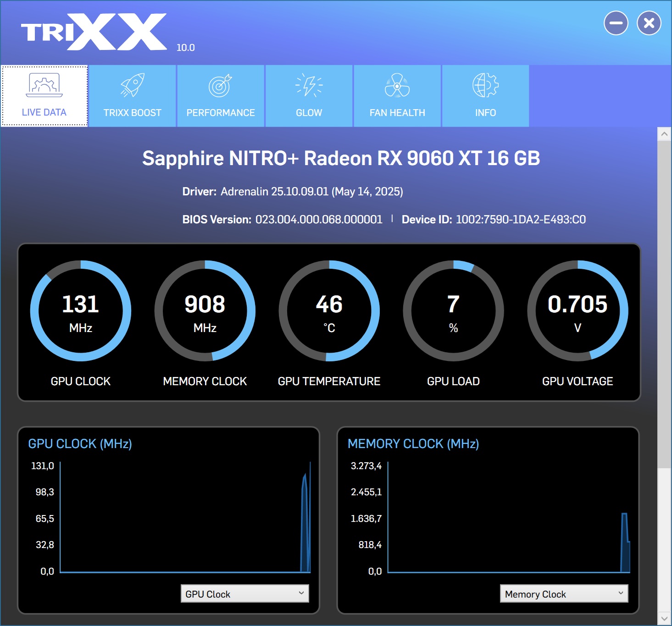Screen dimensions: 672x626
Task: Click the scrollbar up arrow
Action: [664, 134]
